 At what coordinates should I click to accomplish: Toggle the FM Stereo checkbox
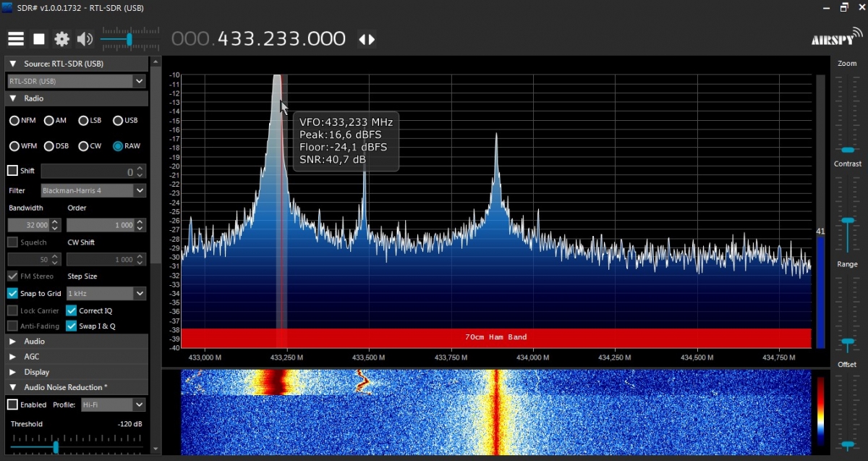12,276
